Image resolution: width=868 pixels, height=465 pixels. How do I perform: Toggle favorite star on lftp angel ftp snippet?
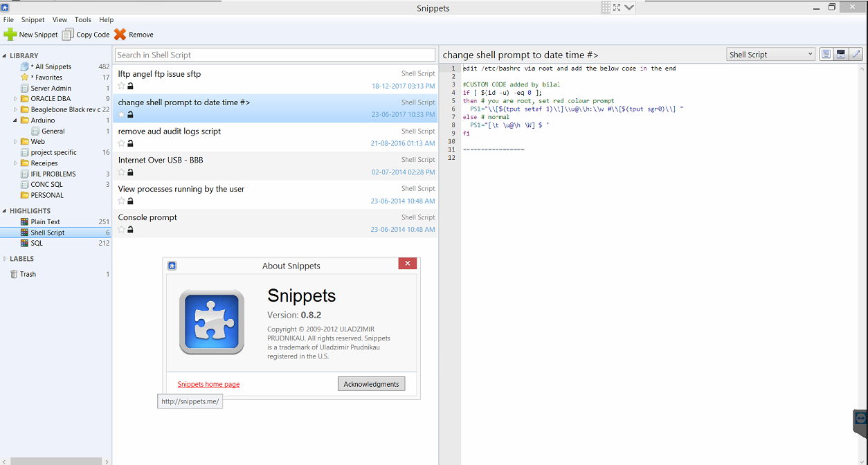pos(122,86)
